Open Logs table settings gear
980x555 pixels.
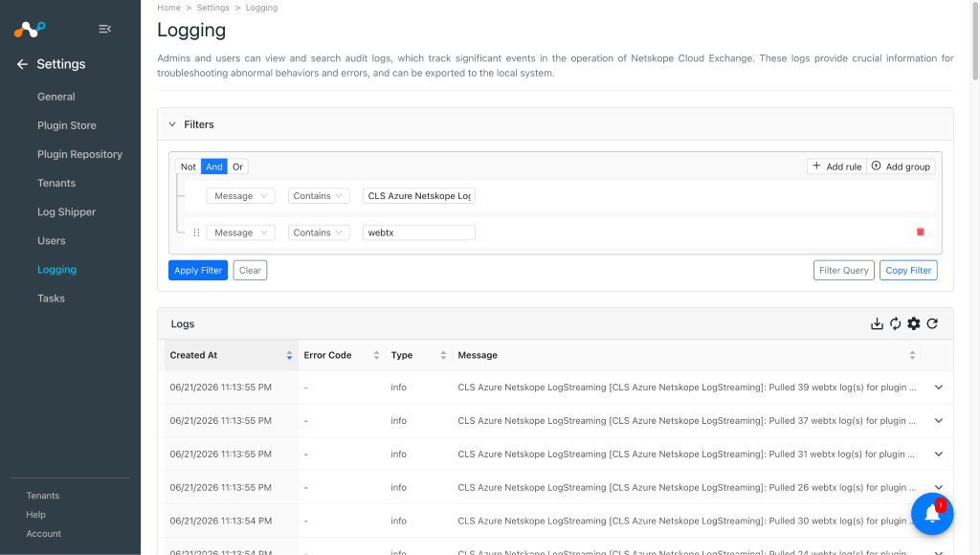[914, 323]
